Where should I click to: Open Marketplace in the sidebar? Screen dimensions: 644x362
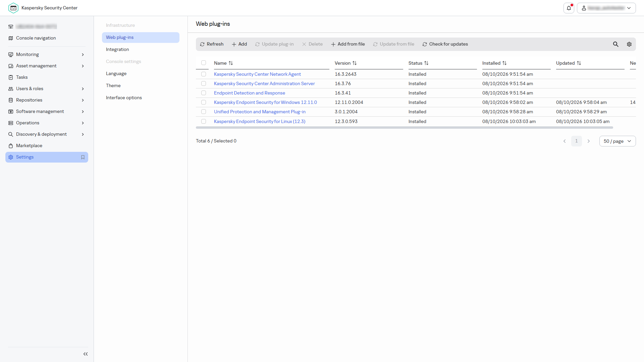pyautogui.click(x=47, y=146)
